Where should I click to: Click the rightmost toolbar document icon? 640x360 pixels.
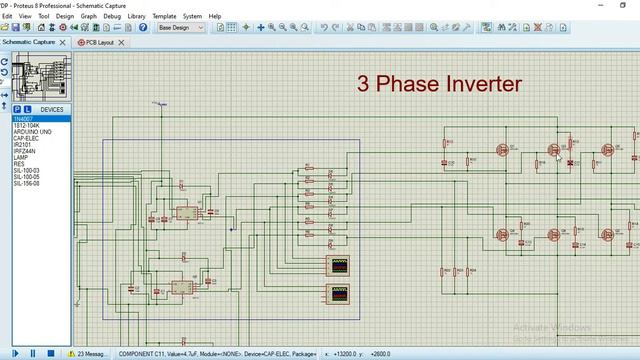(x=563, y=27)
